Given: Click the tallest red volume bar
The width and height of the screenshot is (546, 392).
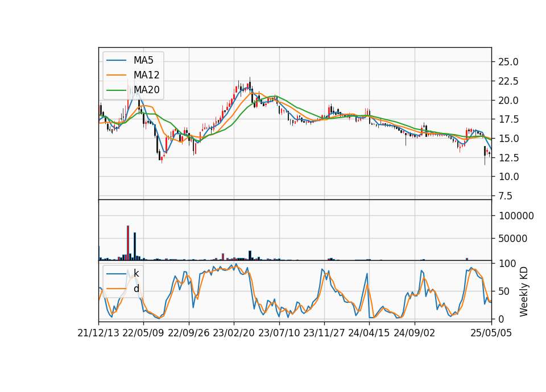Looking at the screenshot, I should click(128, 243).
